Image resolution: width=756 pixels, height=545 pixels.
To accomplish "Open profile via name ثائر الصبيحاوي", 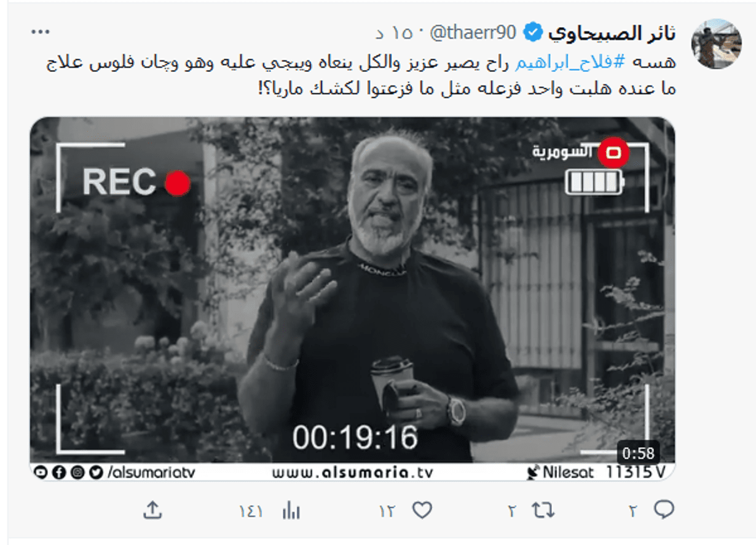I will point(612,33).
